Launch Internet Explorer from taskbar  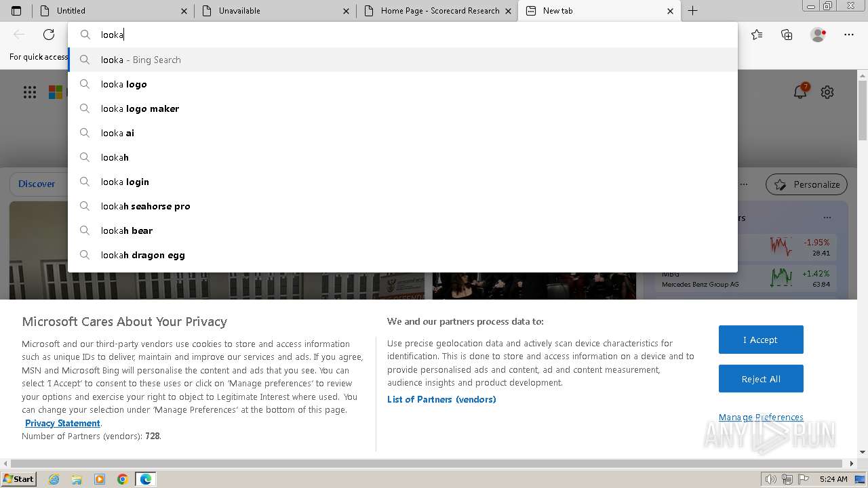click(x=54, y=479)
